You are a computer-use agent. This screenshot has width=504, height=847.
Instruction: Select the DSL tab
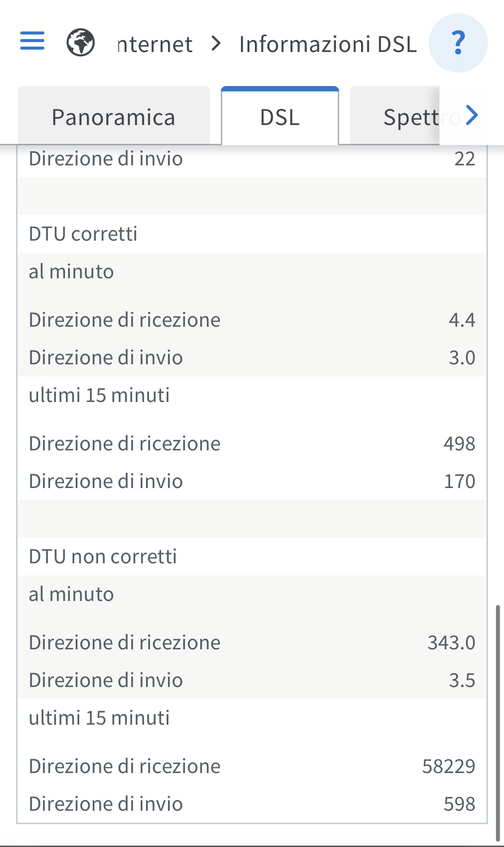coord(280,116)
